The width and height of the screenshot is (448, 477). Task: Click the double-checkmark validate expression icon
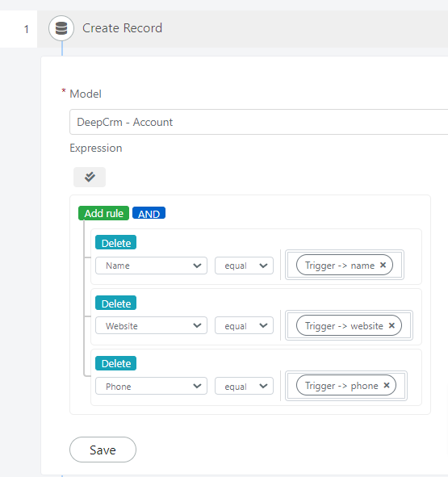[x=90, y=177]
